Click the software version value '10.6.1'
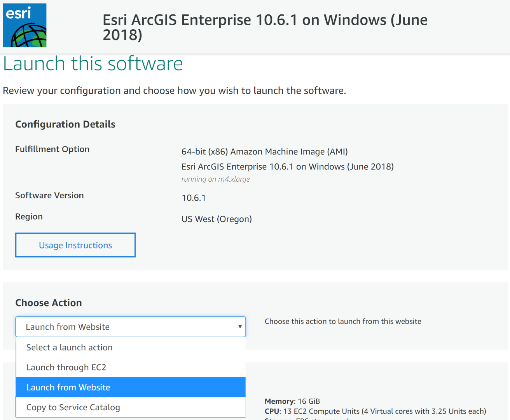Screen dimensions: 510x420 point(194,198)
